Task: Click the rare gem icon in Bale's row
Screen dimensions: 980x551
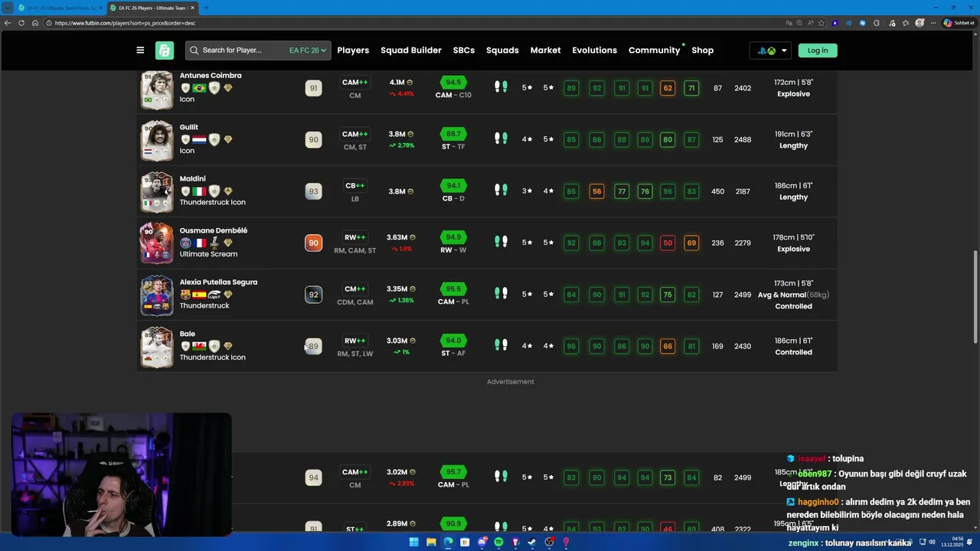Action: pos(228,346)
